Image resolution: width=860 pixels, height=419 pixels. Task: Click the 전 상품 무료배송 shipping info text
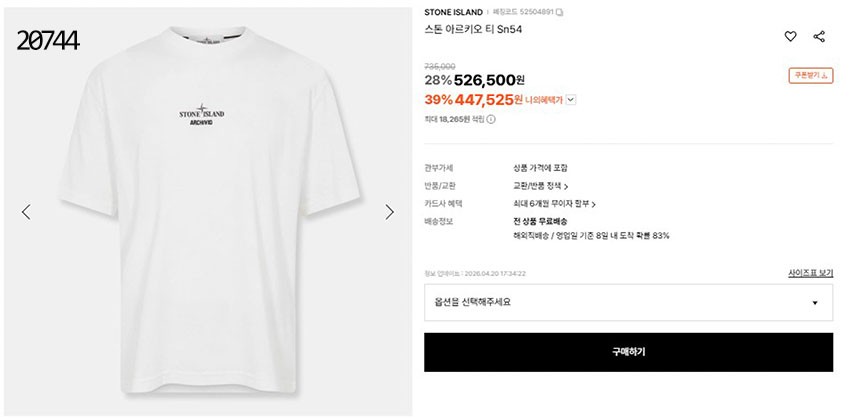[539, 221]
